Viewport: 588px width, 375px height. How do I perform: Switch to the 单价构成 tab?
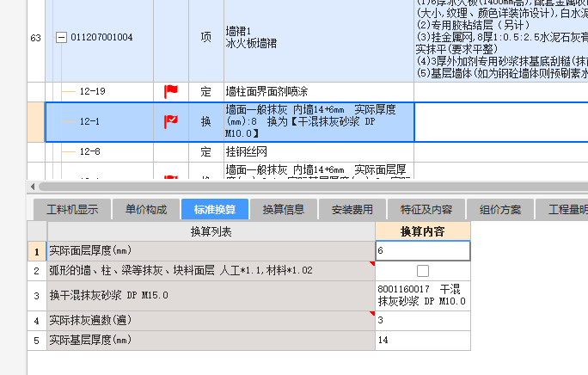146,210
